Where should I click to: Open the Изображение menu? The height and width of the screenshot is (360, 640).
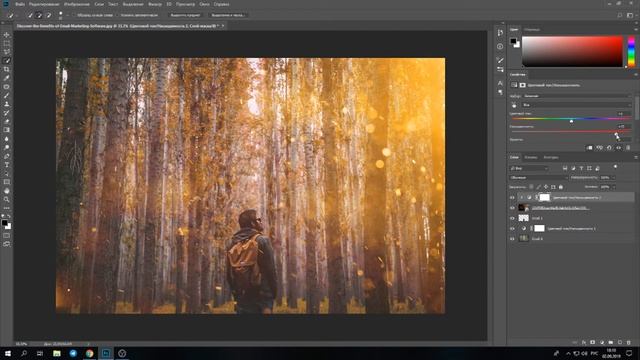(77, 4)
